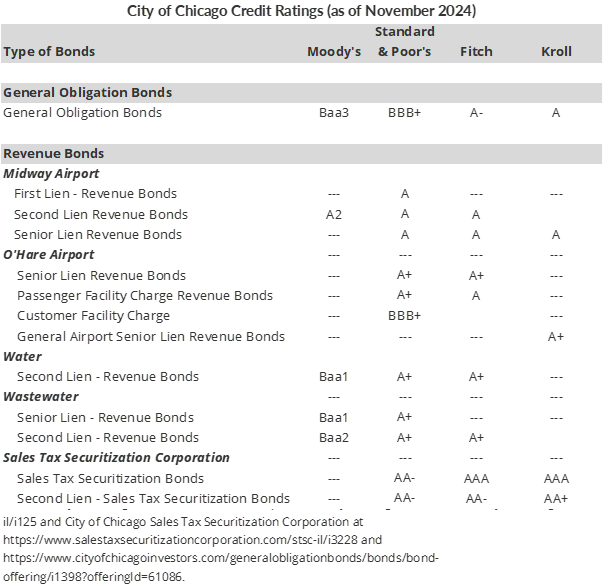This screenshot has height=588, width=603.
Task: Click the Baa3 rating cell
Action: point(334,113)
